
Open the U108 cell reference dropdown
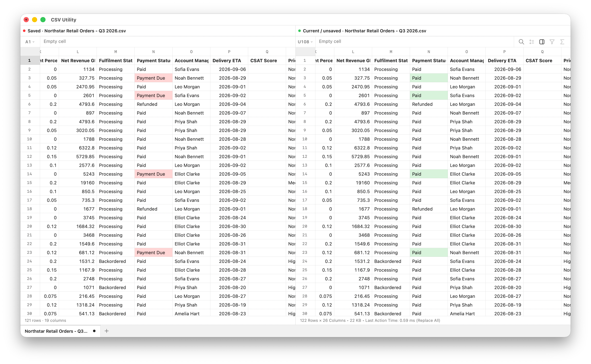(305, 42)
